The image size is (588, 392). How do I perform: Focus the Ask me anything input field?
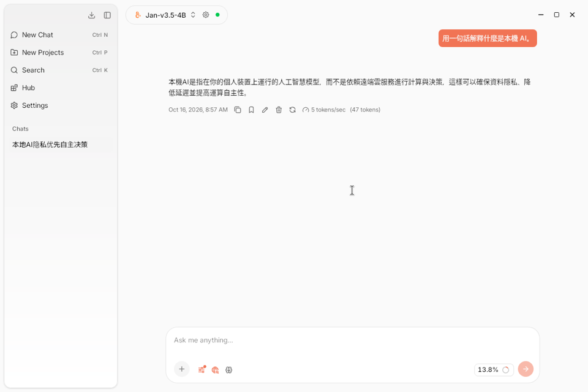353,340
